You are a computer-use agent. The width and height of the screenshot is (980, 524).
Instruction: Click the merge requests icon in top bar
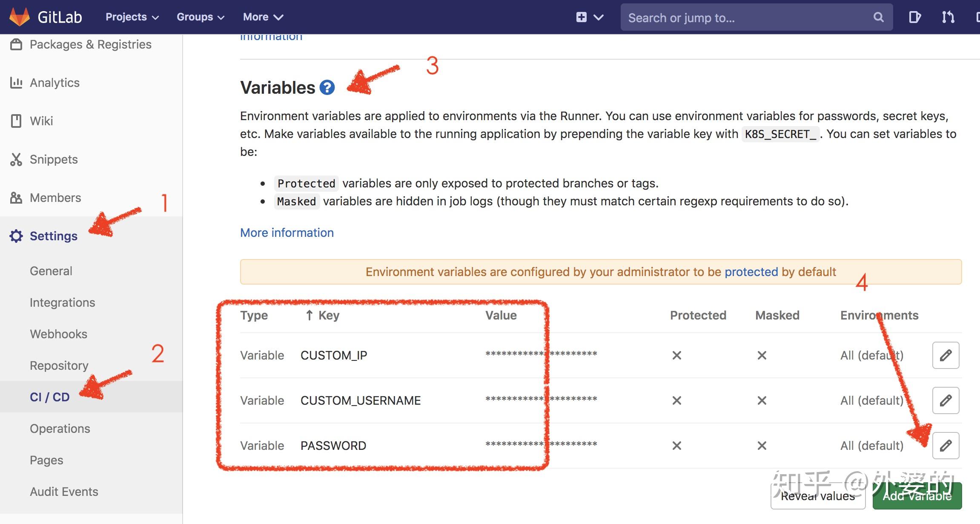[948, 17]
